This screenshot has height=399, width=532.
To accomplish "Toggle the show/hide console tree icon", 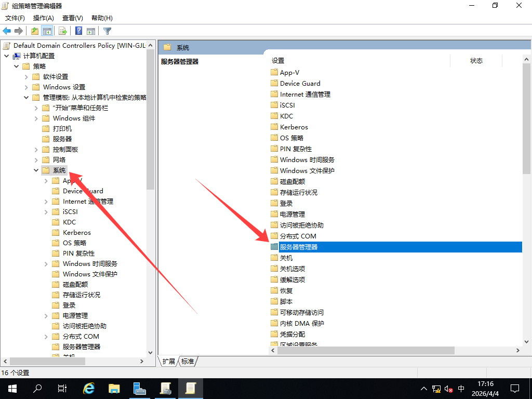I will coord(47,31).
